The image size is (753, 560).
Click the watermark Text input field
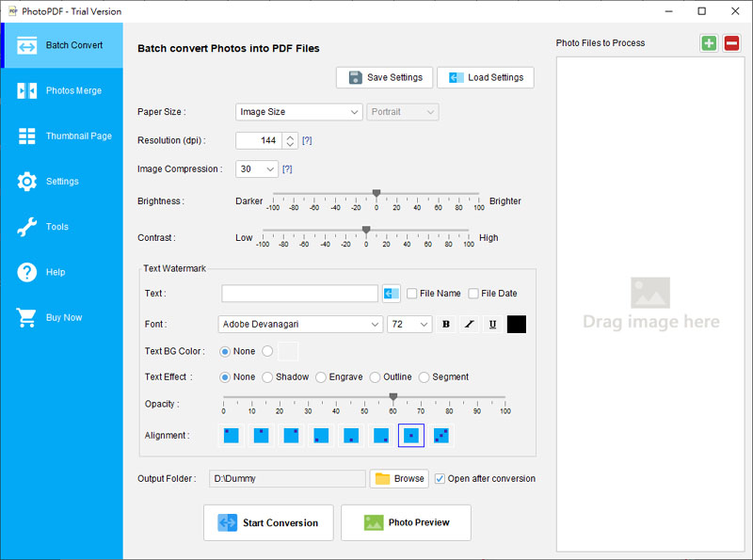click(299, 294)
